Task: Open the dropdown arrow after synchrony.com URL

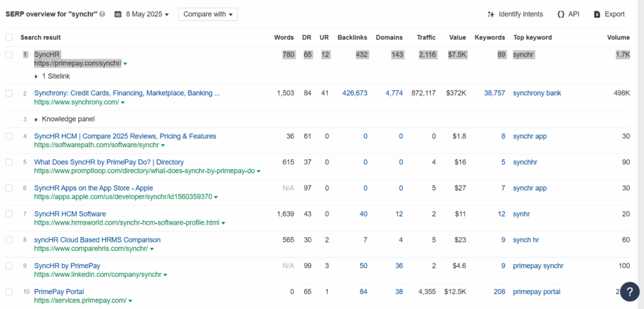Action: [123, 103]
